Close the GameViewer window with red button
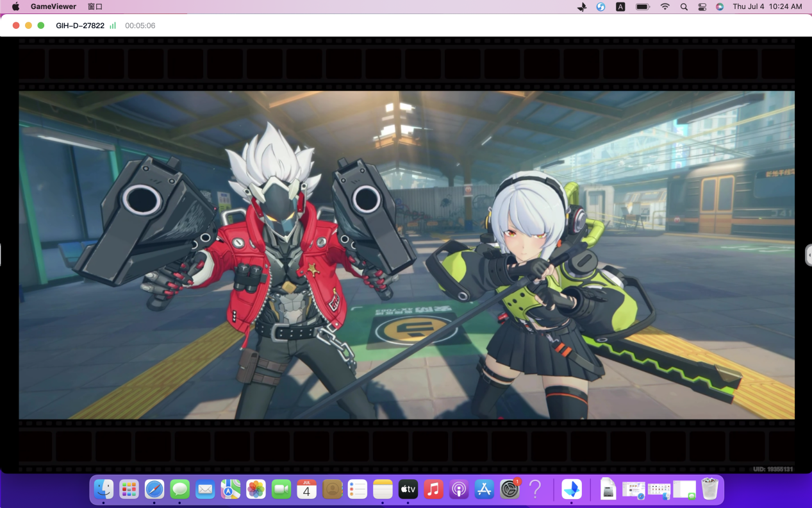The width and height of the screenshot is (812, 508). [x=16, y=26]
